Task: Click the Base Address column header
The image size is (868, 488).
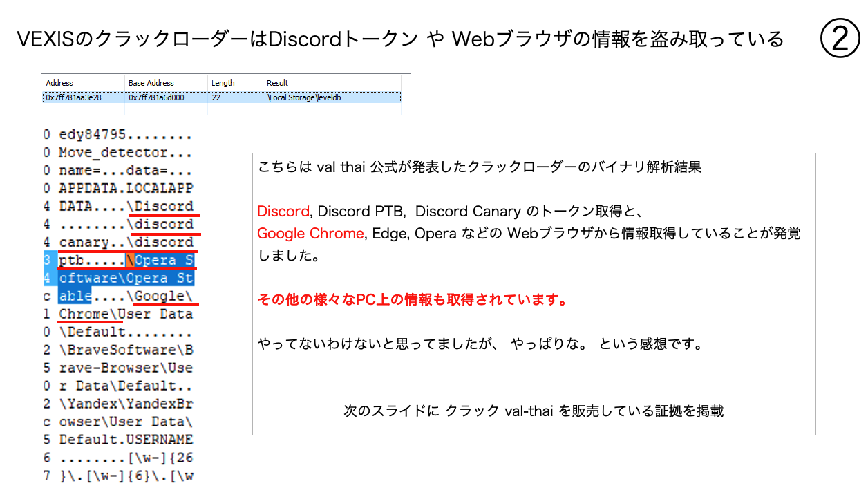Action: point(151,83)
